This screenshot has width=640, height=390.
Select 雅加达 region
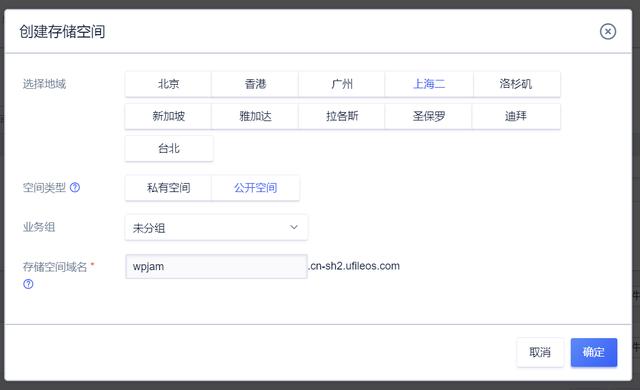click(x=255, y=116)
